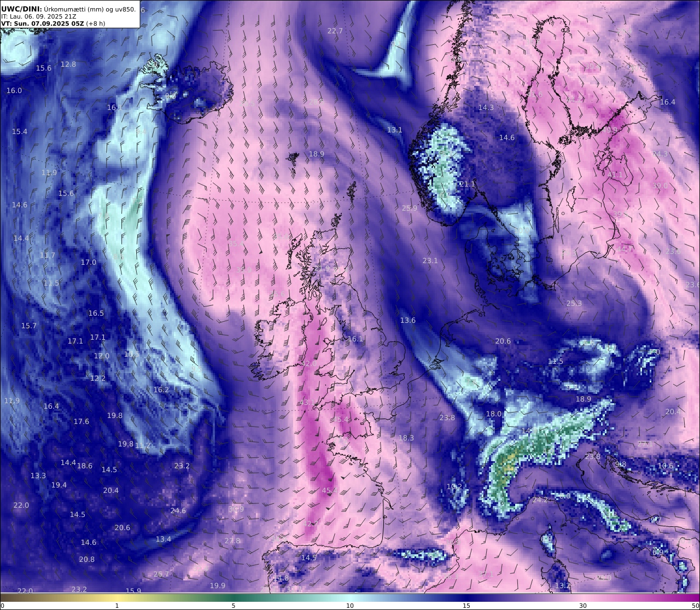Viewport: 700px width, 610px height.
Task: Click the color scale tick label '15'
Action: click(x=466, y=606)
